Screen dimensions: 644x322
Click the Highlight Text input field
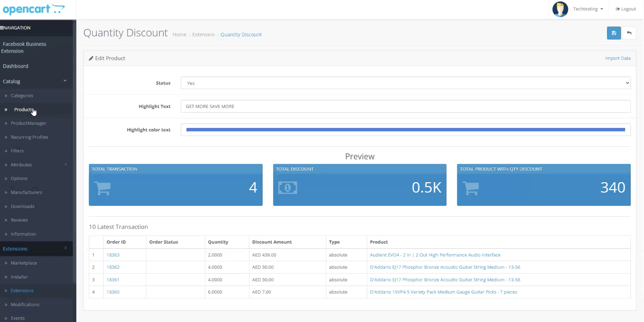click(406, 106)
